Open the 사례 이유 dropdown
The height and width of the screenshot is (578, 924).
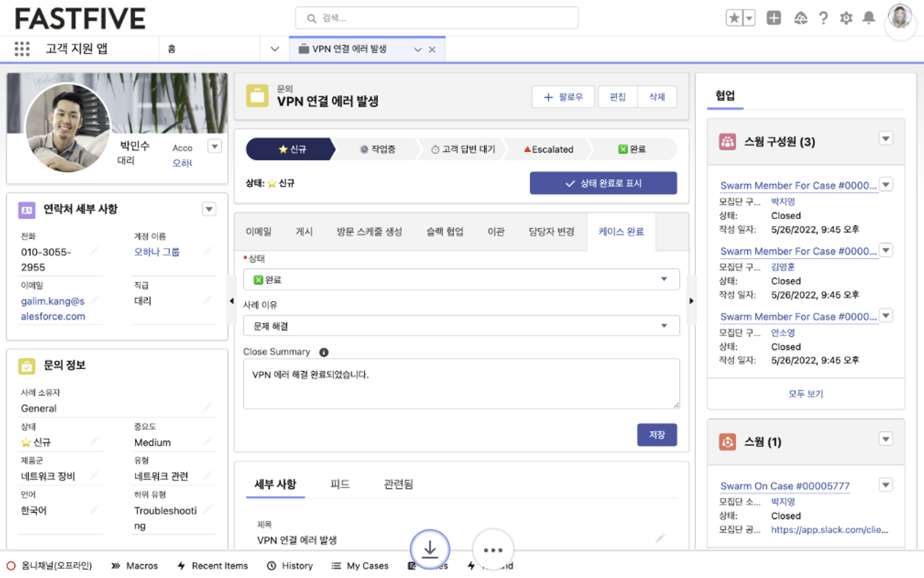click(x=461, y=326)
